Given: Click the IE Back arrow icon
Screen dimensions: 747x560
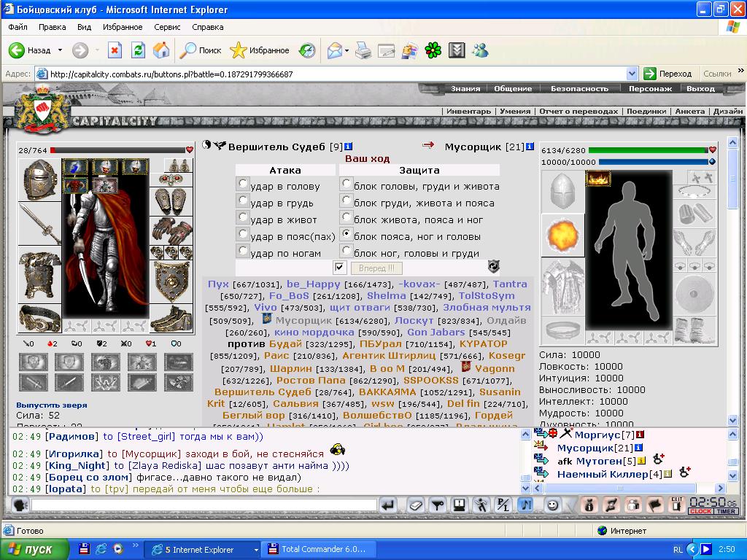Looking at the screenshot, I should (17, 50).
